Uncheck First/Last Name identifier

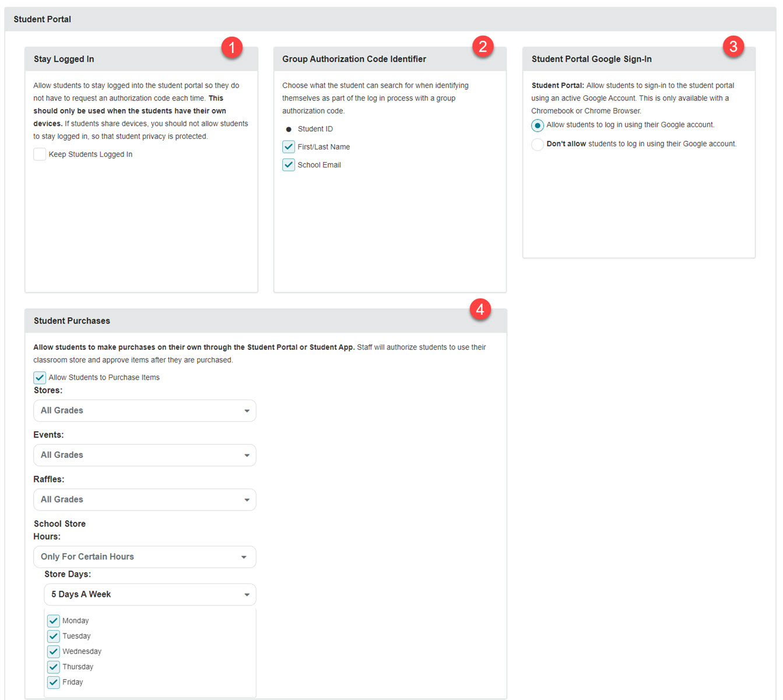coord(289,147)
